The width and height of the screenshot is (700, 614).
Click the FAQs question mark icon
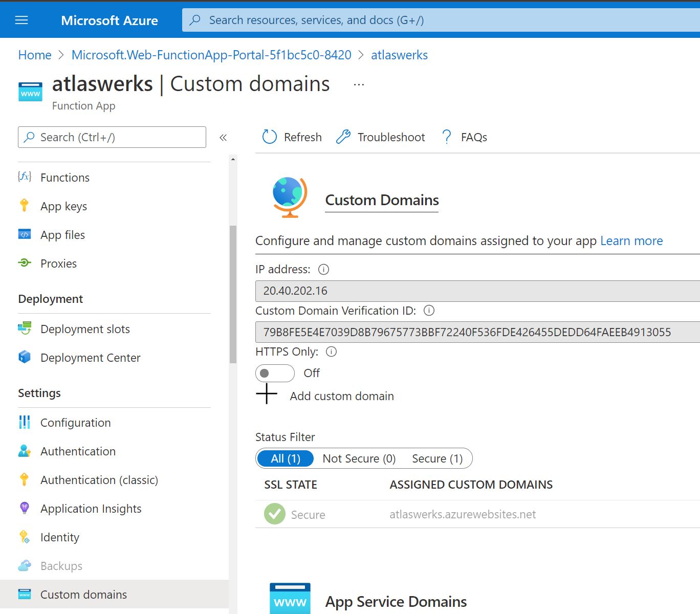[446, 137]
